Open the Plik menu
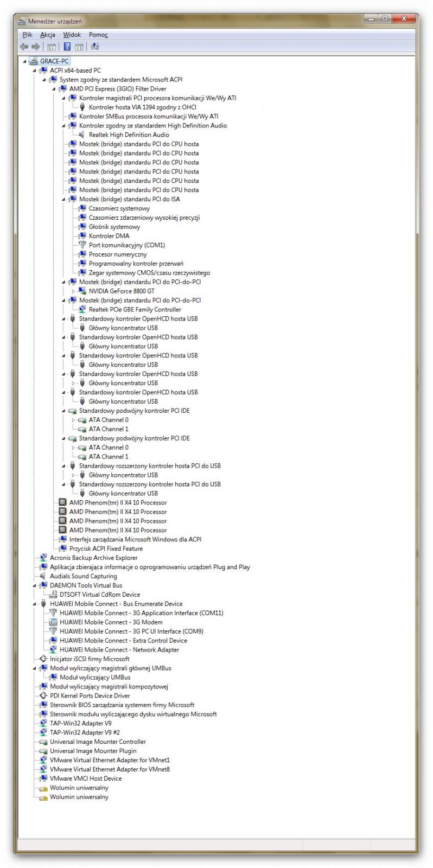The width and height of the screenshot is (433, 868). click(28, 35)
